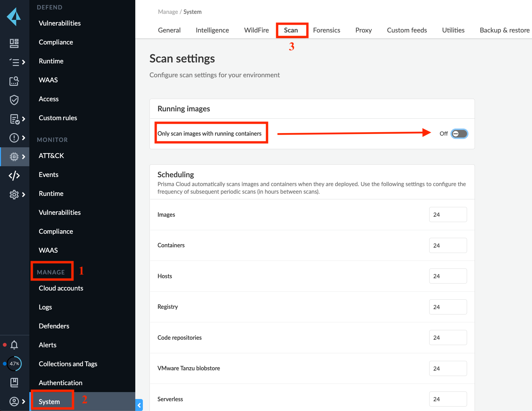Go to Collections and Tags
The width and height of the screenshot is (532, 411).
(68, 364)
